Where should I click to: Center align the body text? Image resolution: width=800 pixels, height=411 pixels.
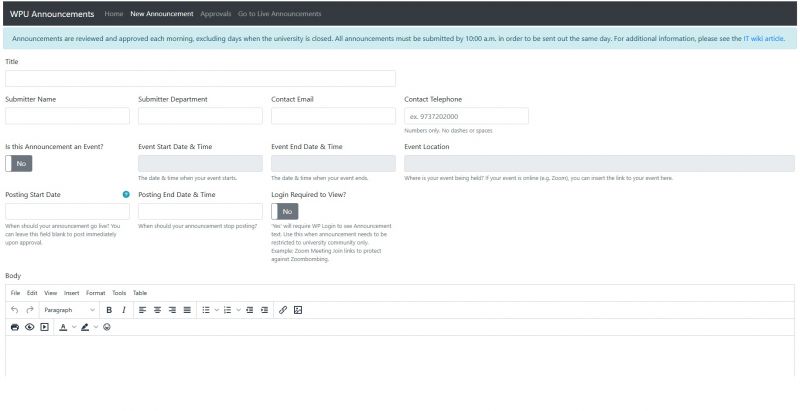tap(158, 310)
